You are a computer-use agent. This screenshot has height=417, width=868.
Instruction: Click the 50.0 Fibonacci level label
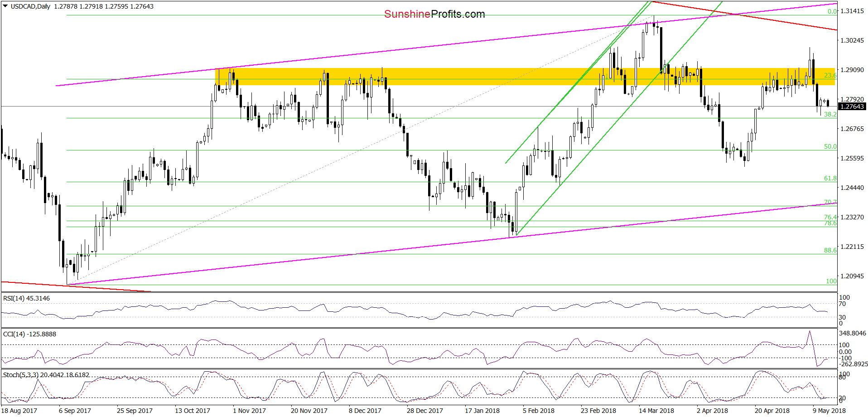pyautogui.click(x=830, y=146)
